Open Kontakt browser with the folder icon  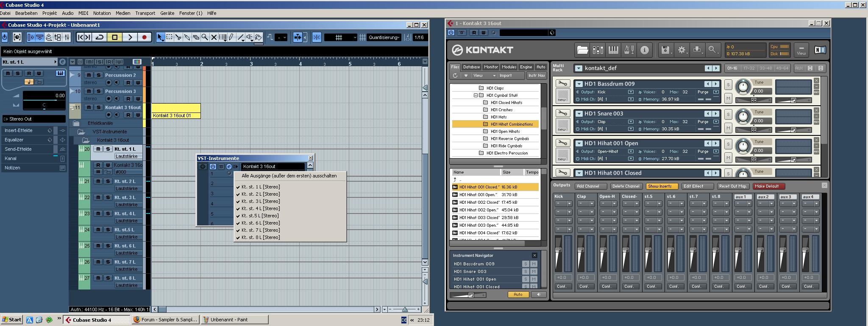click(582, 50)
